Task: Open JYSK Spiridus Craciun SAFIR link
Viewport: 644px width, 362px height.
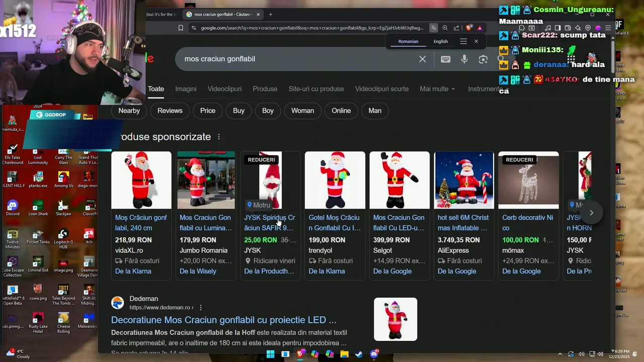Action: [x=270, y=223]
